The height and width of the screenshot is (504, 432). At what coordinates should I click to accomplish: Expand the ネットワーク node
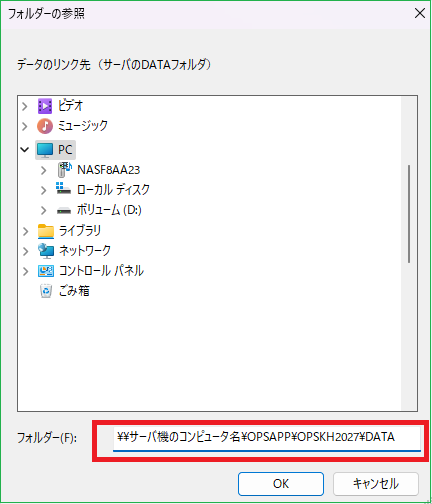click(x=26, y=251)
